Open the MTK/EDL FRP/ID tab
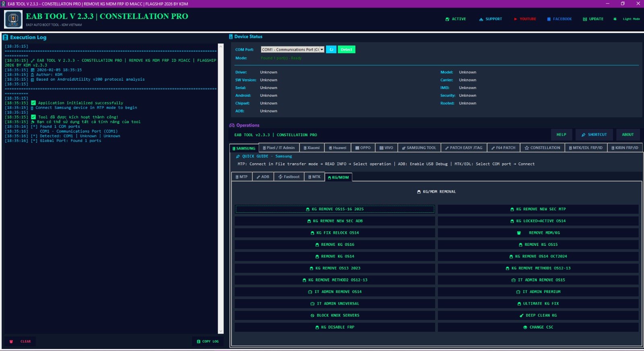 click(586, 148)
